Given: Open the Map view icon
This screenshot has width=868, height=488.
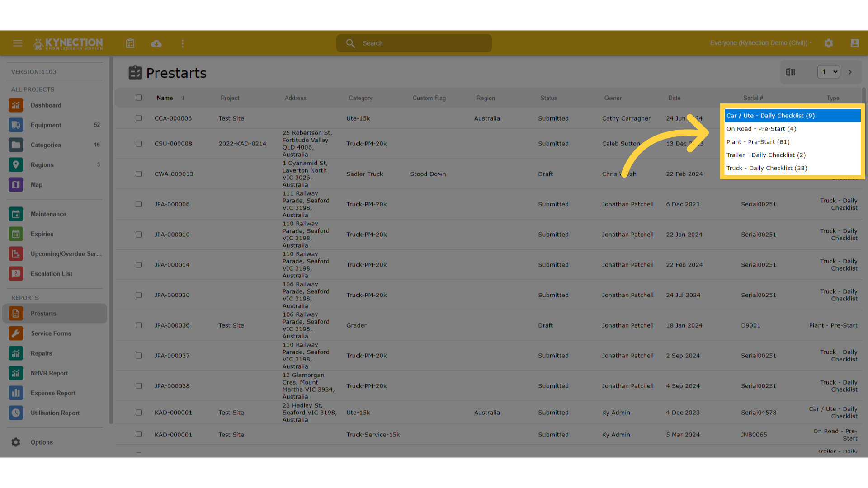Looking at the screenshot, I should tap(16, 184).
